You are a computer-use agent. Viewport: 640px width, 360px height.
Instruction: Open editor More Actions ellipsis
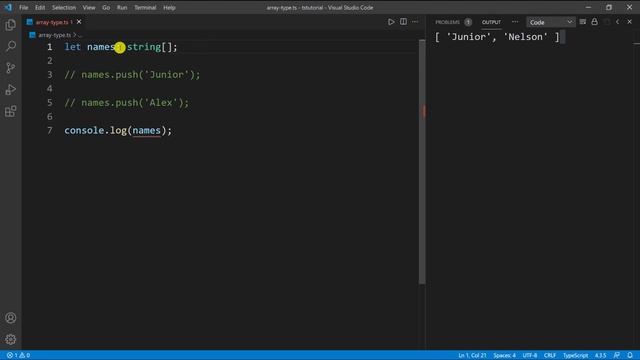pos(415,22)
